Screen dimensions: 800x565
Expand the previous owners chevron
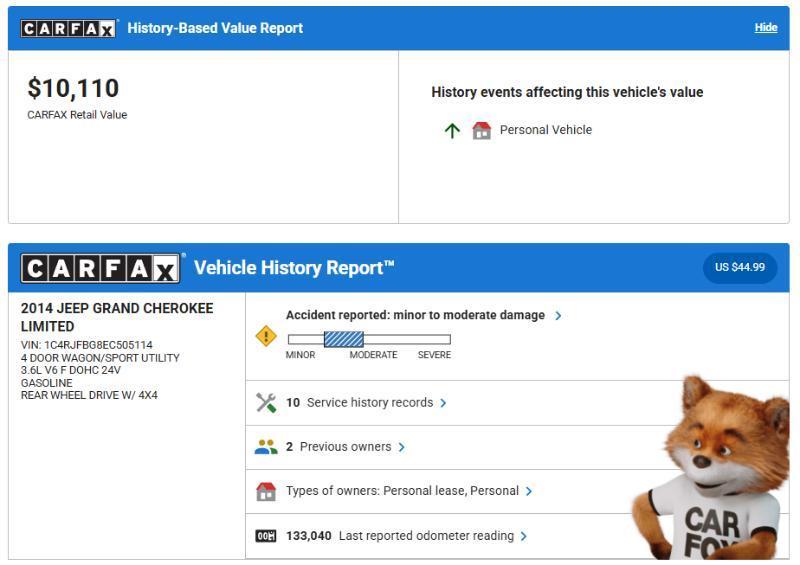point(401,447)
